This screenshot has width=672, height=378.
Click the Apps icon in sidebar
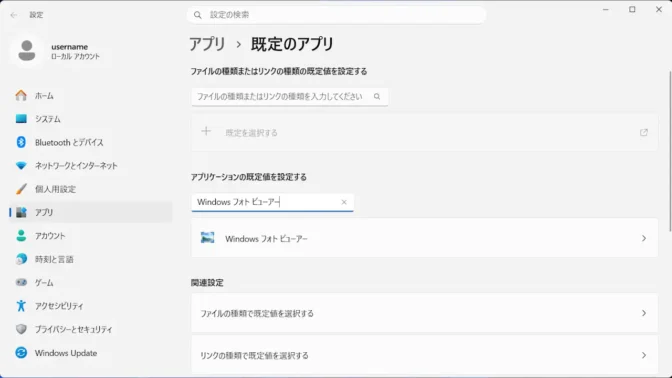pos(21,212)
